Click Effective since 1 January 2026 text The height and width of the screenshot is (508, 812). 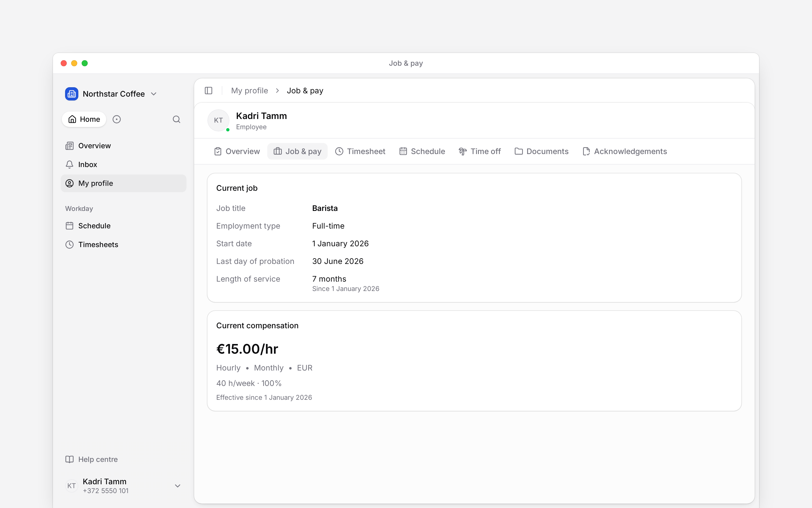pyautogui.click(x=264, y=398)
